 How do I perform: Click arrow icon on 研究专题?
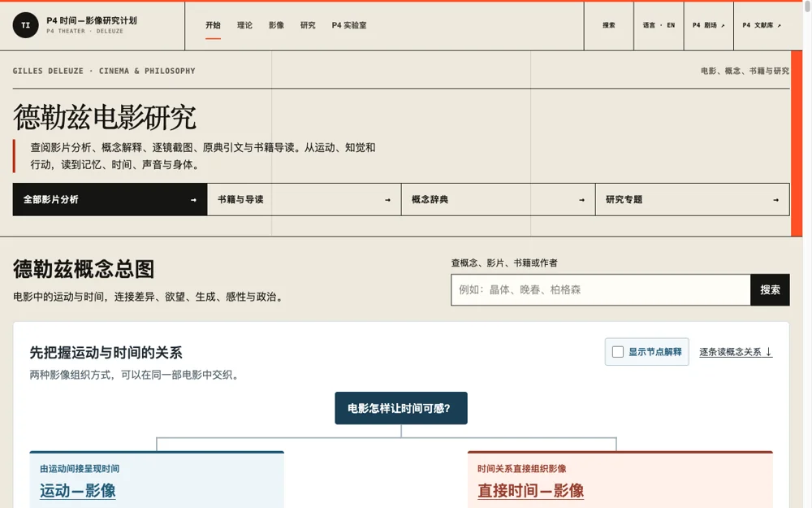pyautogui.click(x=775, y=200)
